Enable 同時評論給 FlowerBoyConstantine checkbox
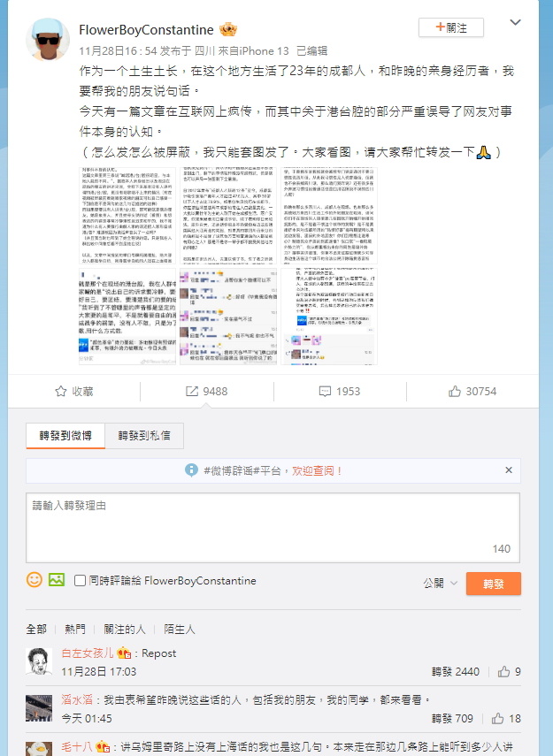 pos(81,581)
